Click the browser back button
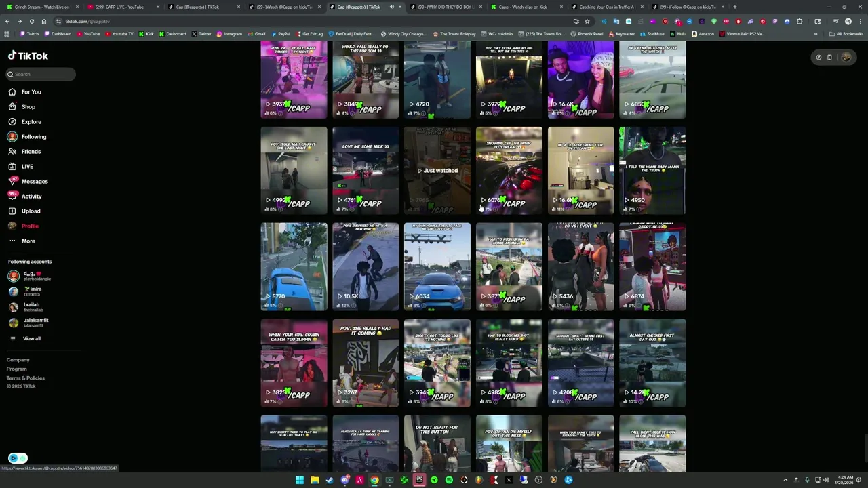The width and height of the screenshot is (868, 488). point(7,21)
